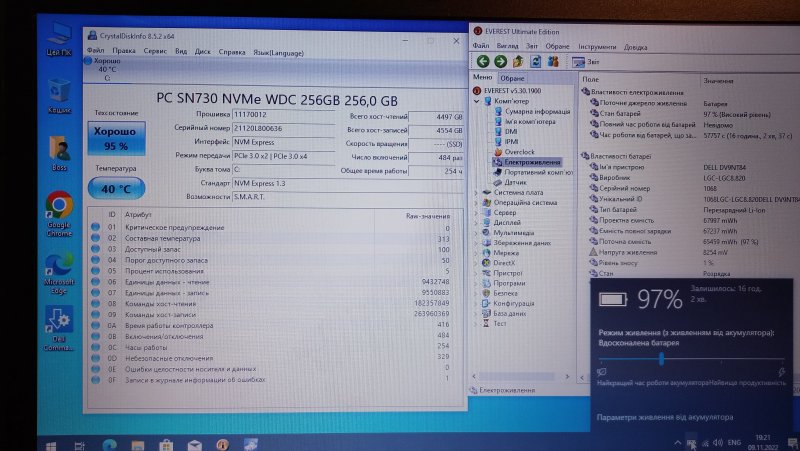Expand the 'Мережа' tree node
This screenshot has height=451, width=800.
[x=476, y=253]
